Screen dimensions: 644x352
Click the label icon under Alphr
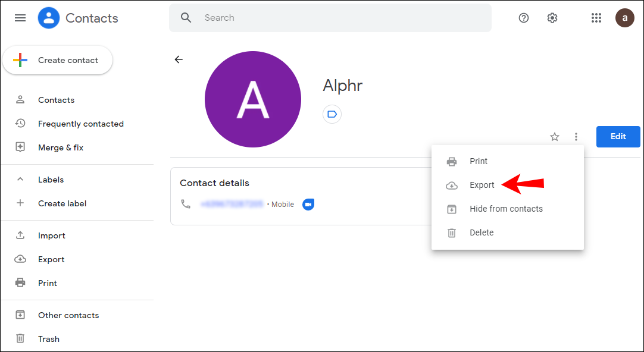click(332, 114)
